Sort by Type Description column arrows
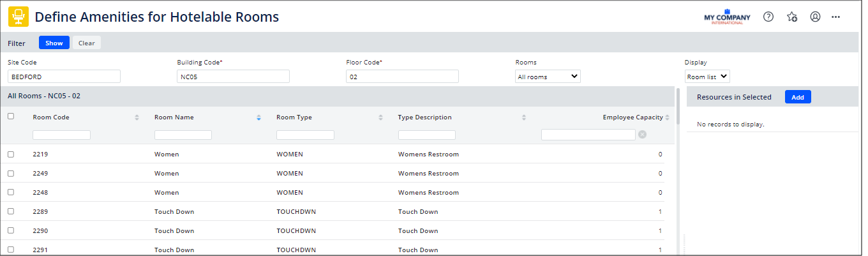Viewport: 868px width, 256px height. [x=524, y=117]
